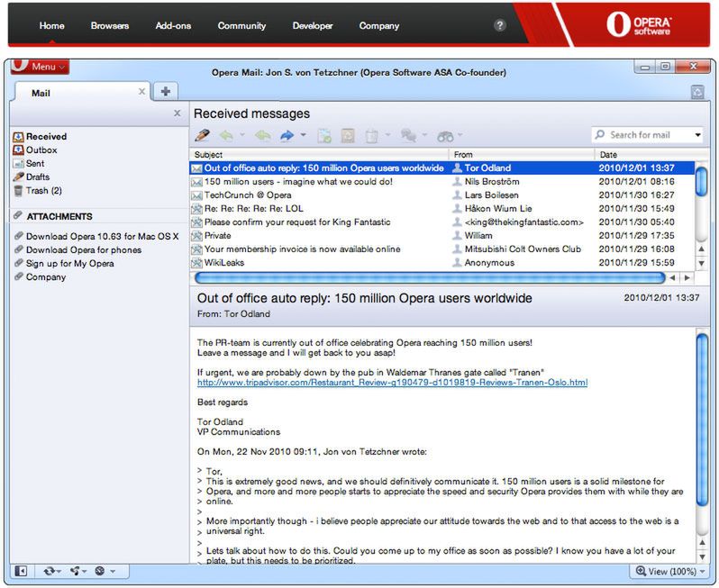719x588 pixels.
Task: Click the message list vertical scrollbar thumb
Action: (702, 182)
